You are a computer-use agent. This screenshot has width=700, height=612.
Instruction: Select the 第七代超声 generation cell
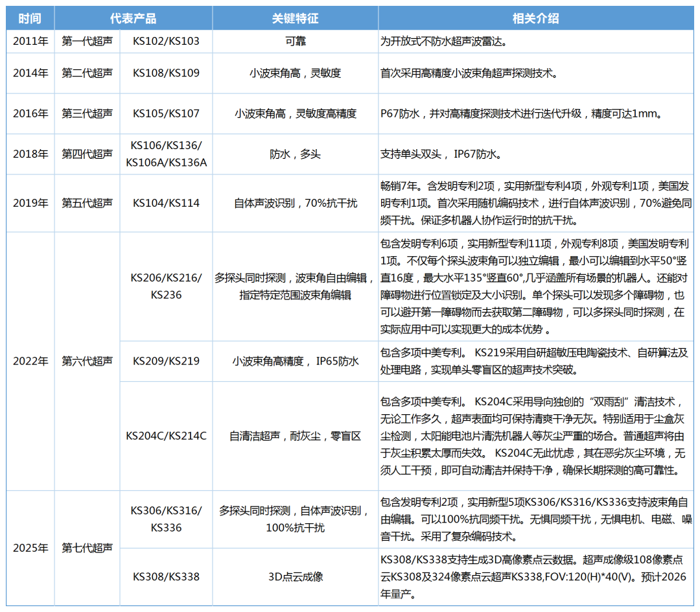[87, 548]
